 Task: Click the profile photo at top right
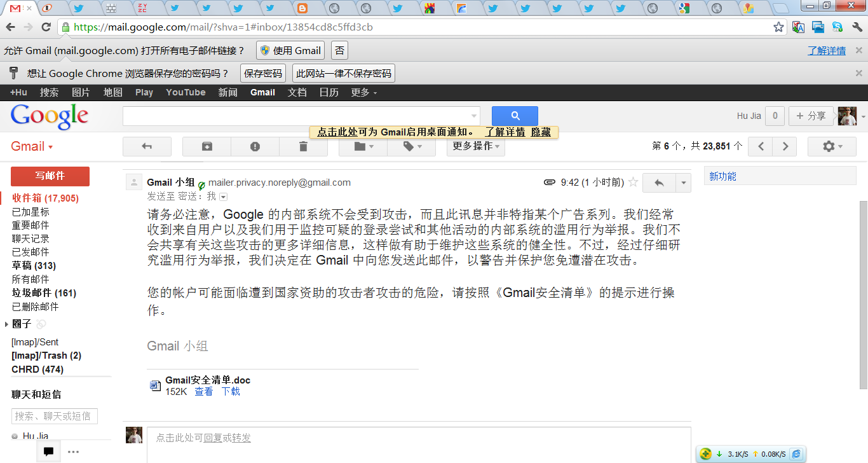point(847,116)
